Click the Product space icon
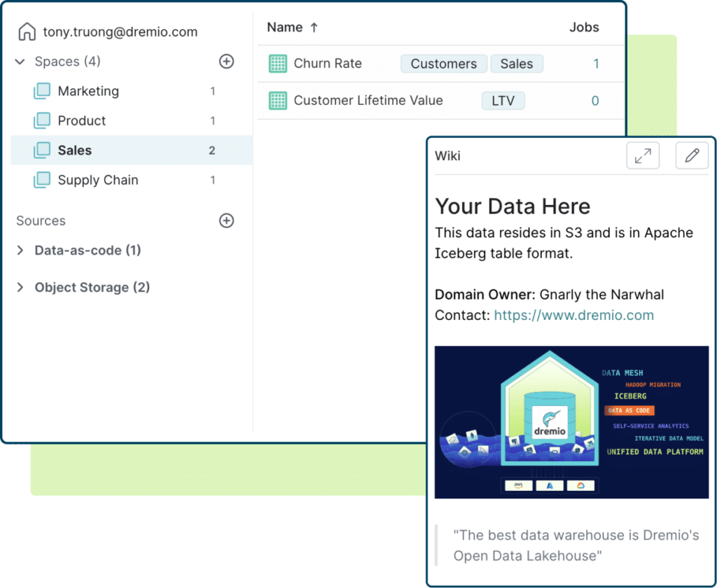 pos(41,120)
